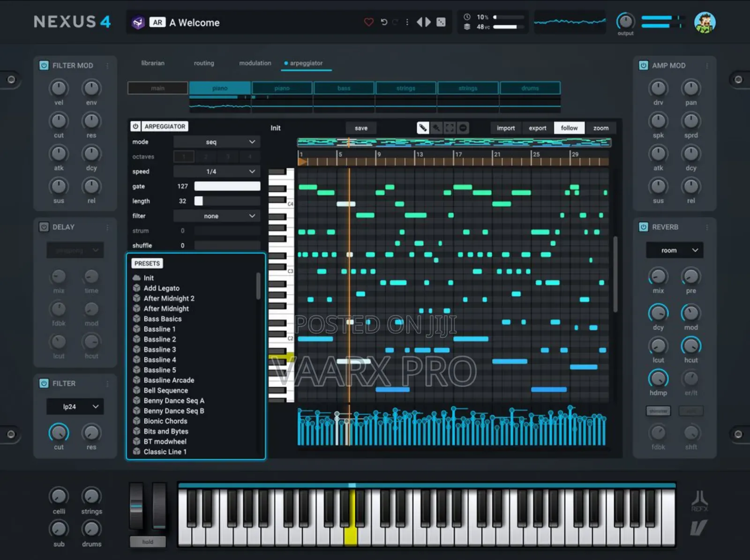Viewport: 750px width, 560px height.
Task: Turn the output knob
Action: click(x=625, y=22)
